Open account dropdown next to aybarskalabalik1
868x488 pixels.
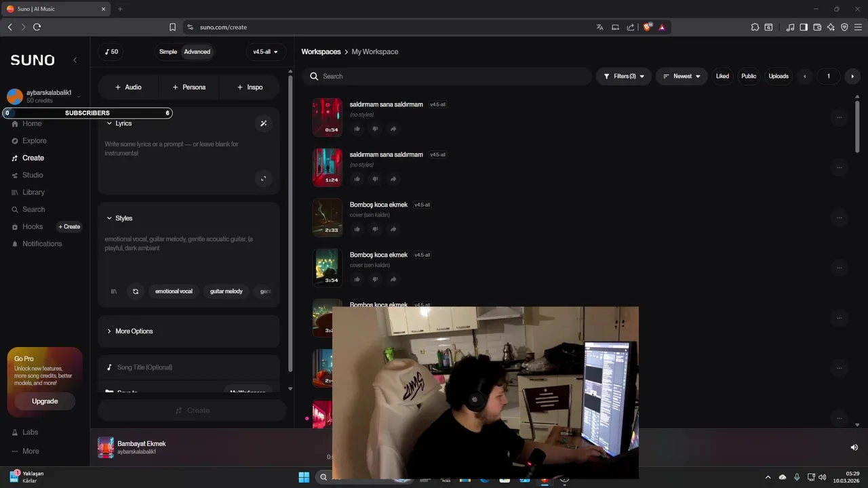click(79, 96)
